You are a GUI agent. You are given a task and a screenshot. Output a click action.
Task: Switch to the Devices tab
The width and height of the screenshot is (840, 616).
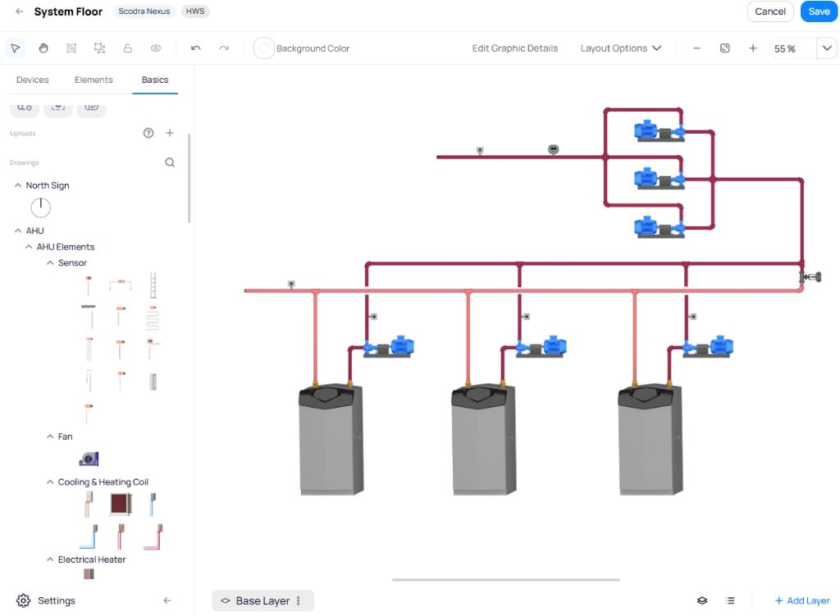(x=32, y=80)
